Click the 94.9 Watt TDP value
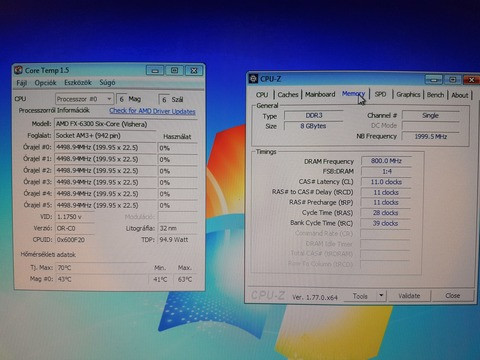Screen dimensions: 480x360 point(177,240)
